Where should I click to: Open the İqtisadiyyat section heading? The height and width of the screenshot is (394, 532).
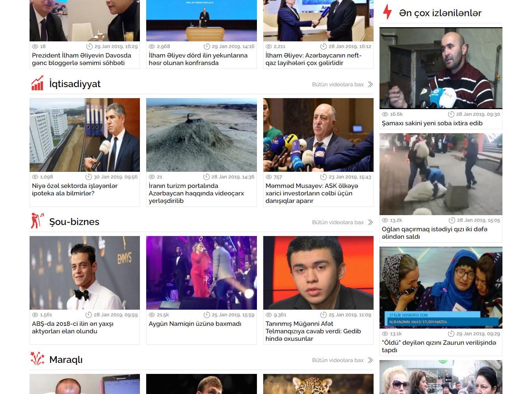pyautogui.click(x=74, y=84)
